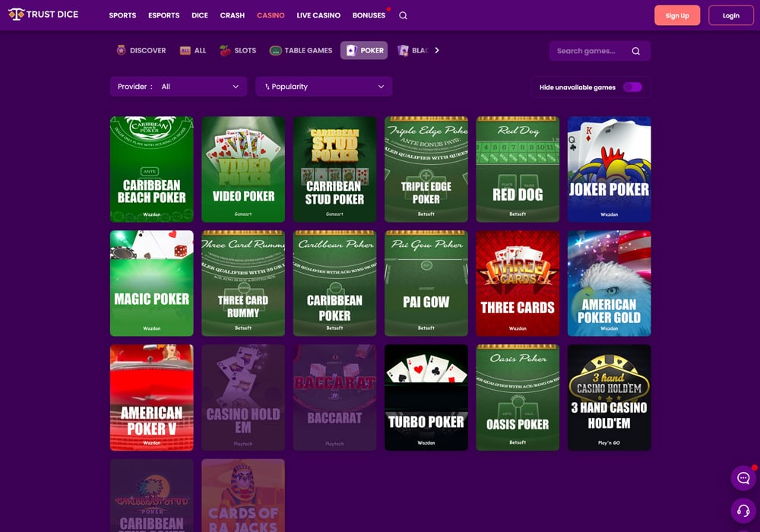Open American Poker V game
This screenshot has width=760, height=532.
point(152,397)
